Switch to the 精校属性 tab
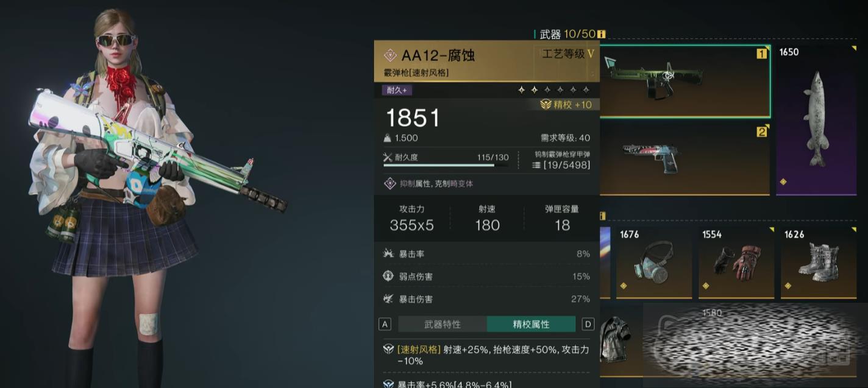This screenshot has height=388, width=868. (531, 324)
